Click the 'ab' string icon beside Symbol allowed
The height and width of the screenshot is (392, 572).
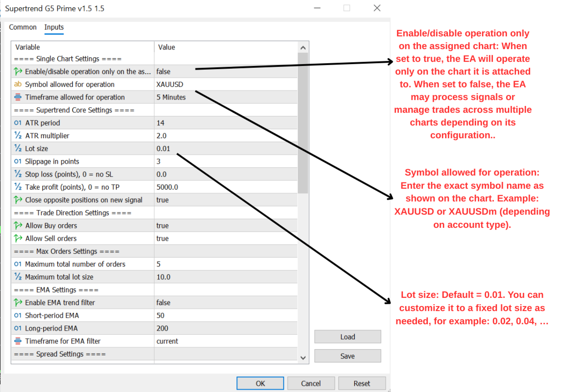pyautogui.click(x=18, y=84)
